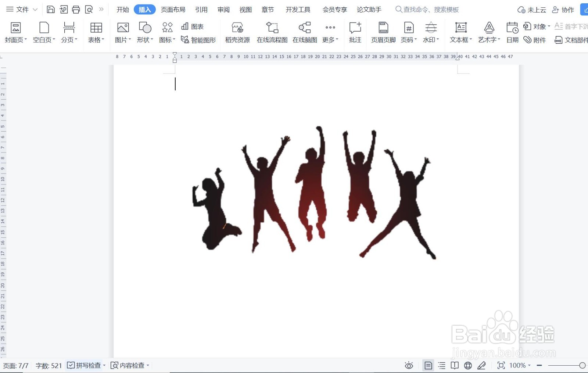Insert date (日期)

pos(512,32)
